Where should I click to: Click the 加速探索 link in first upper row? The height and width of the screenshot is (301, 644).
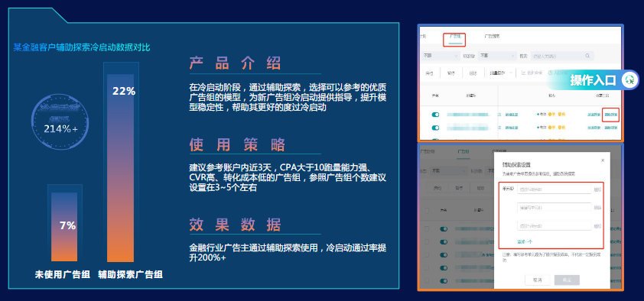tap(594, 115)
